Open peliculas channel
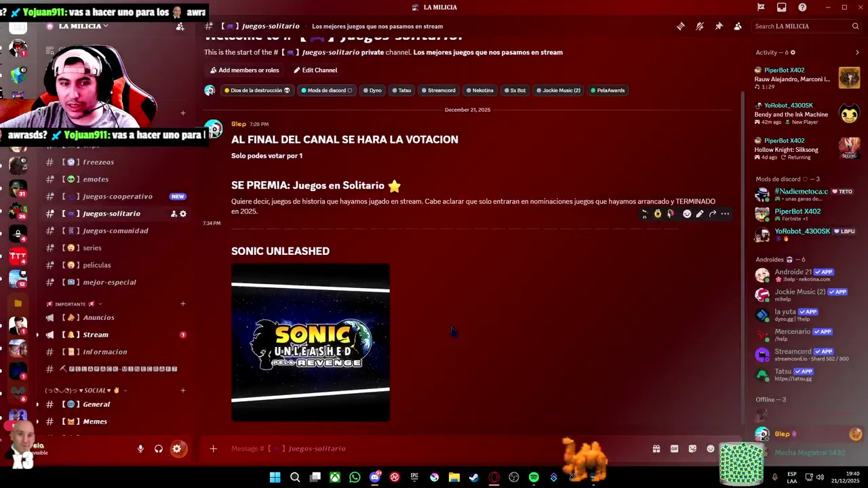 click(x=97, y=265)
